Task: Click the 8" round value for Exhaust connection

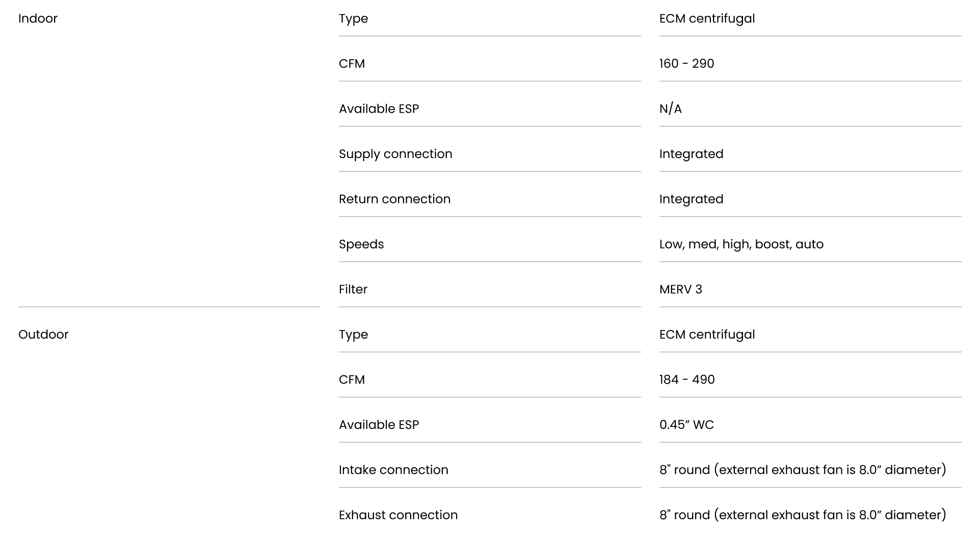Action: point(803,515)
